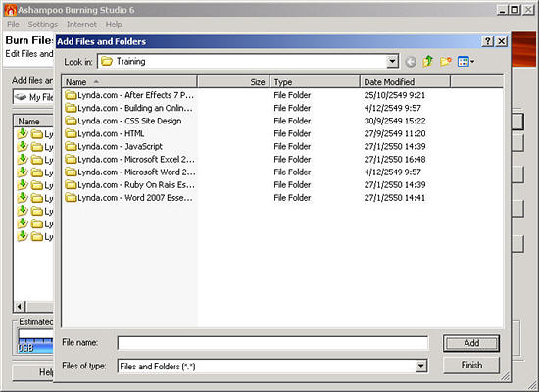
Task: Click the estimated size bar in main window
Action: pyautogui.click(x=35, y=342)
